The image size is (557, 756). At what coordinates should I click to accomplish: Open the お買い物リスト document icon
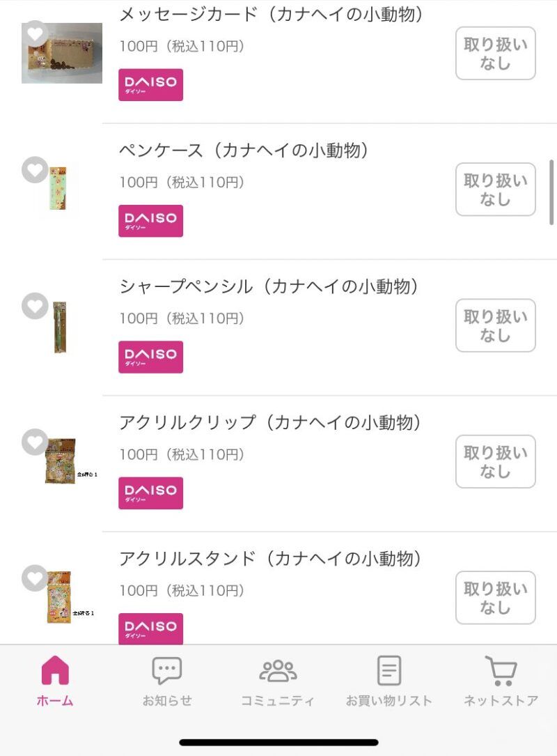[x=389, y=670]
